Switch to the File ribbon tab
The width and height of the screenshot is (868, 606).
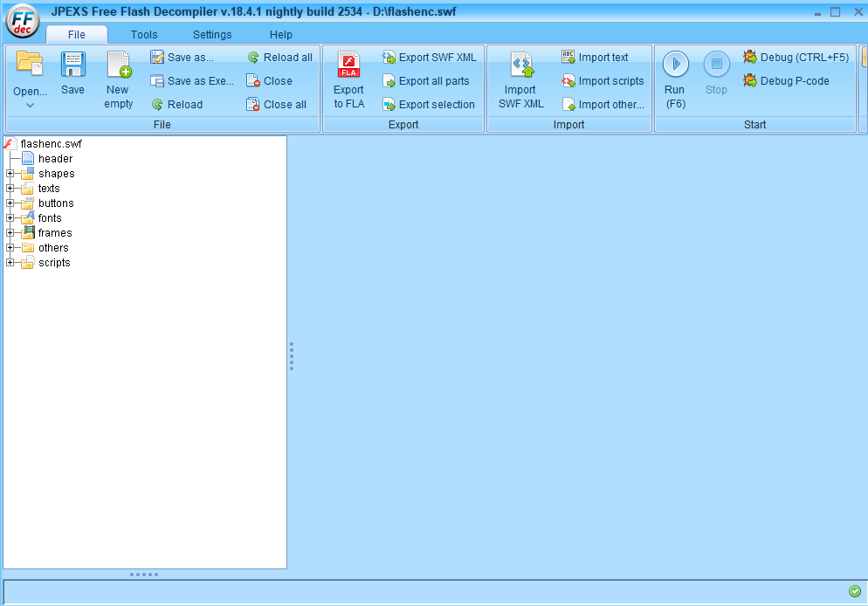[x=76, y=34]
